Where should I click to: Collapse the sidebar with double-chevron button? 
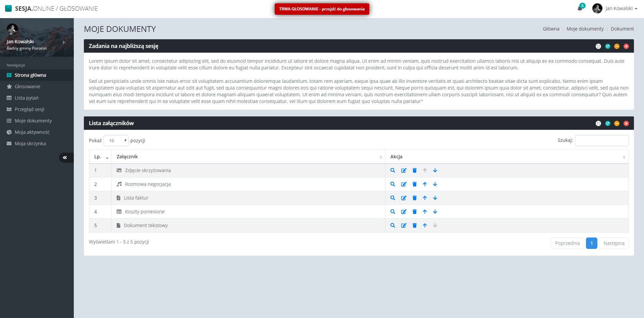pyautogui.click(x=65, y=158)
